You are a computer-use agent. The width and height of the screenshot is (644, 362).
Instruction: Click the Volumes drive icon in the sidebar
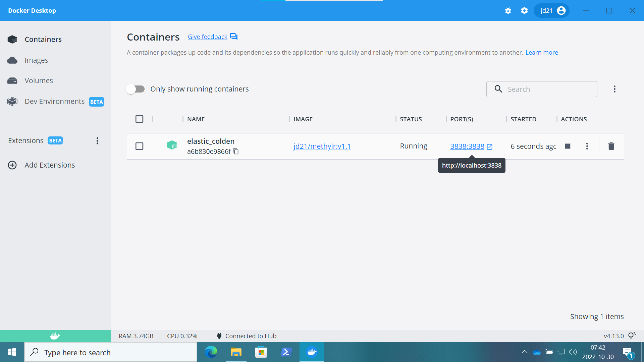pos(12,81)
